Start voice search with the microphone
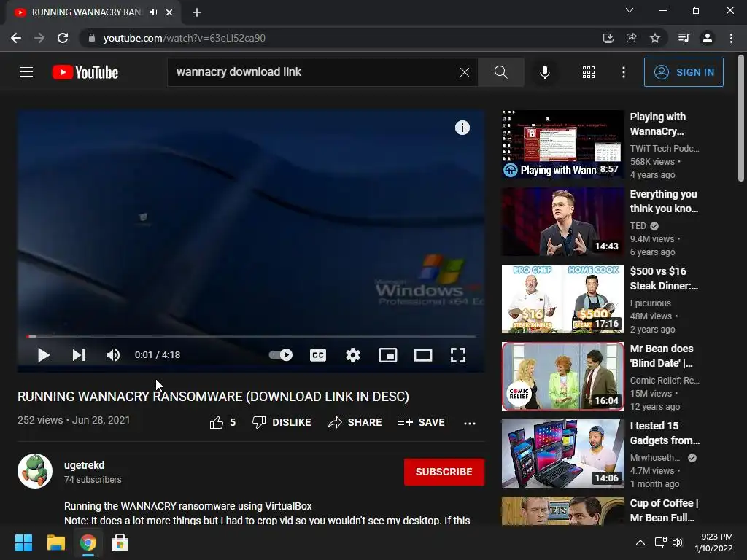 pyautogui.click(x=544, y=72)
